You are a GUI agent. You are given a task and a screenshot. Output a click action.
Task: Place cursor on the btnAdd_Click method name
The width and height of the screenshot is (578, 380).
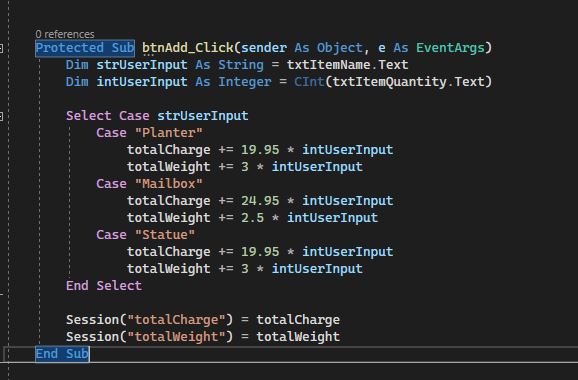(x=188, y=48)
